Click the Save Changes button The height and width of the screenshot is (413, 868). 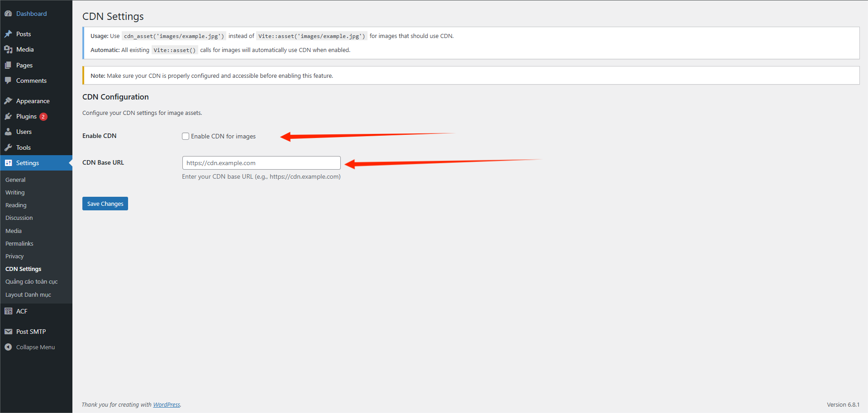pos(105,204)
